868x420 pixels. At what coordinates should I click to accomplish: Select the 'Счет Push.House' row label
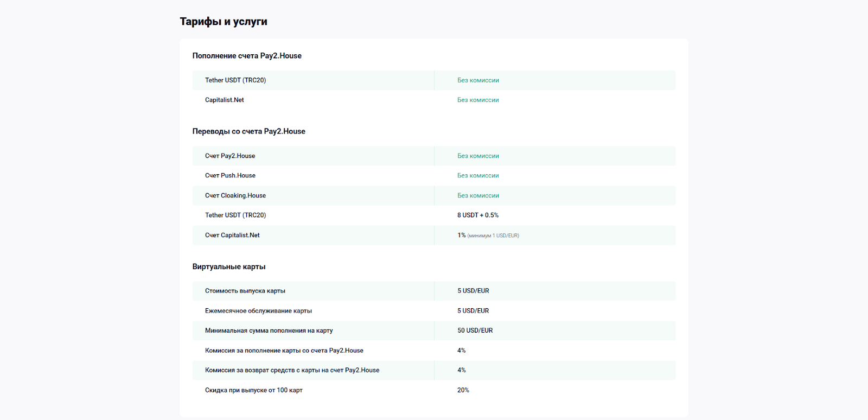(x=230, y=176)
